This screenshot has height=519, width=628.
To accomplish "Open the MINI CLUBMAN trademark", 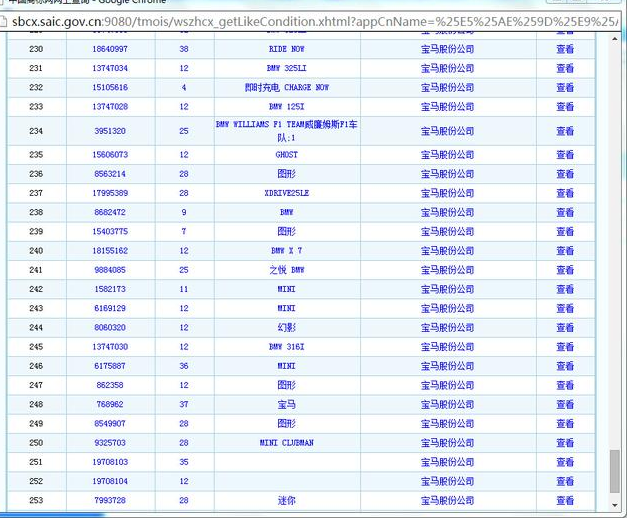I will pyautogui.click(x=286, y=443).
